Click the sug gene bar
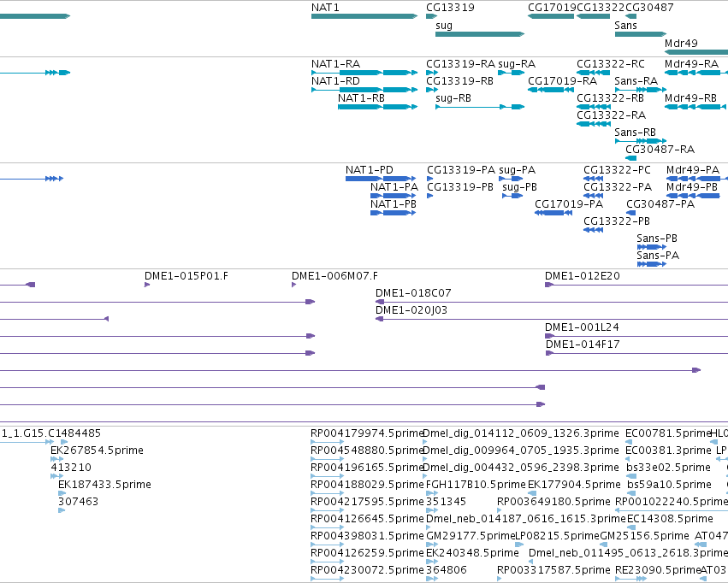Screen dimensions: 728x583 pyautogui.click(x=480, y=34)
